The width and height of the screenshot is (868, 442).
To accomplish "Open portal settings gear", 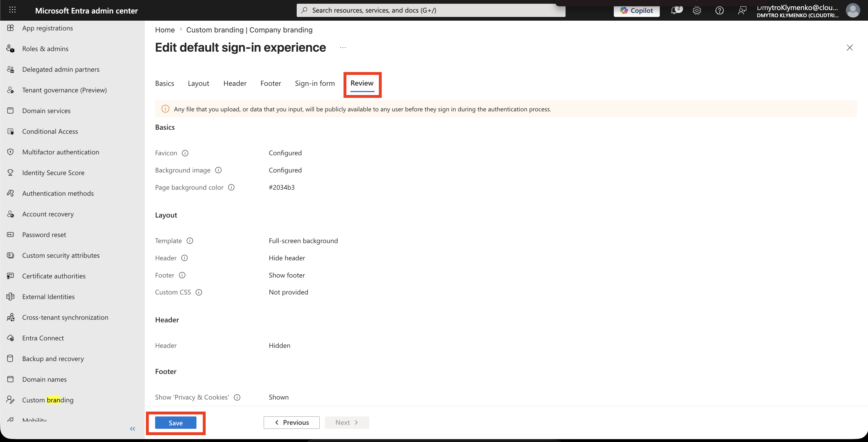I will click(x=697, y=10).
